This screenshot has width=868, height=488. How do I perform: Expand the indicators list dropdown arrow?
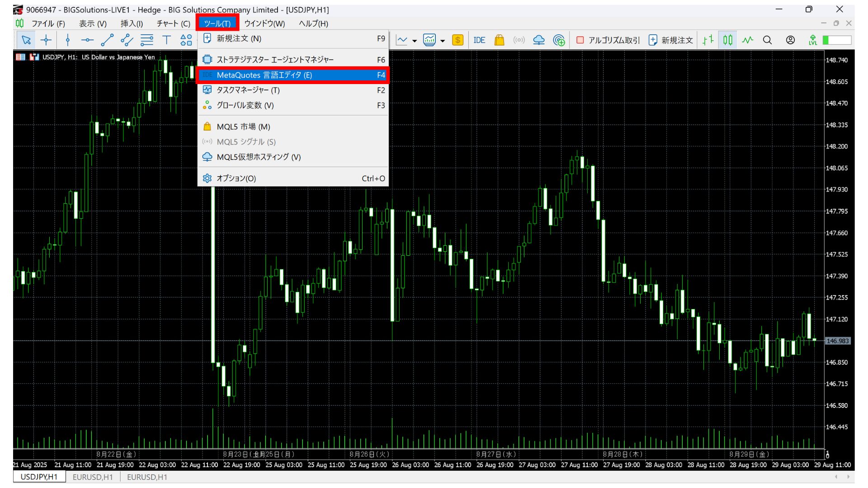(x=443, y=41)
